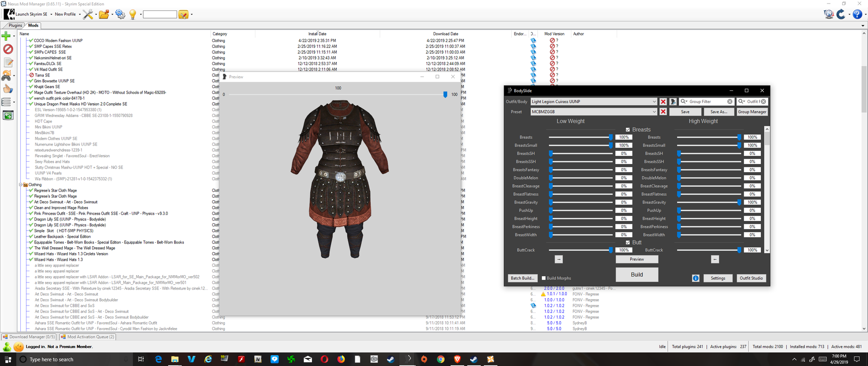Viewport: 868px width, 366px height.
Task: Open the lightbulb help dropdown arrow
Action: coord(141,14)
